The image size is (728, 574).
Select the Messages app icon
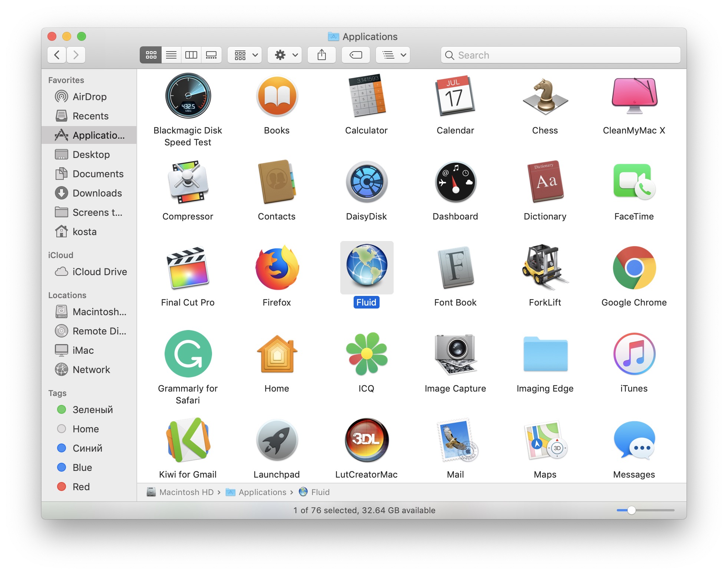pyautogui.click(x=634, y=440)
